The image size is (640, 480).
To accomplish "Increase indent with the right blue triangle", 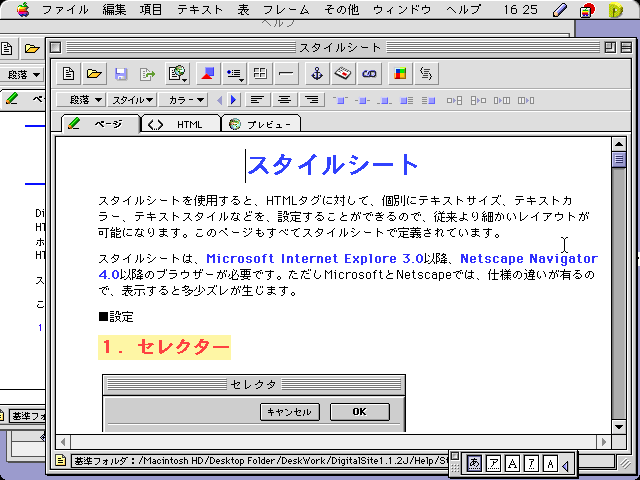I will point(234,100).
